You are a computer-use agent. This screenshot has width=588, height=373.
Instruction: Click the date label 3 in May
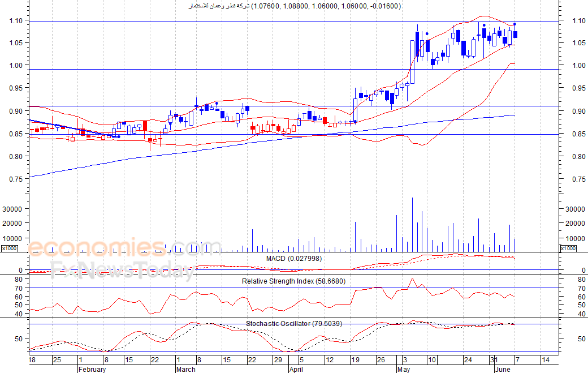coord(405,360)
